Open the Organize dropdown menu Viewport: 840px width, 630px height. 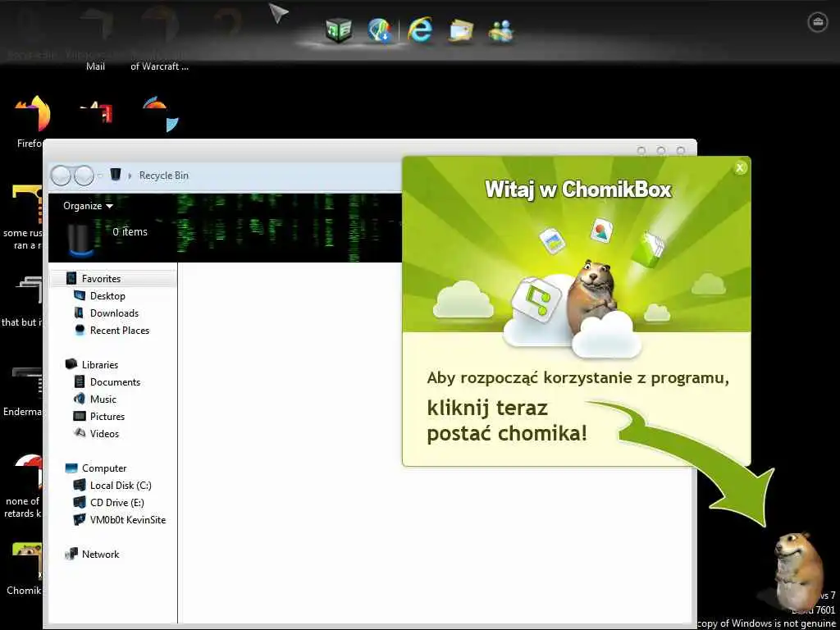coord(88,206)
